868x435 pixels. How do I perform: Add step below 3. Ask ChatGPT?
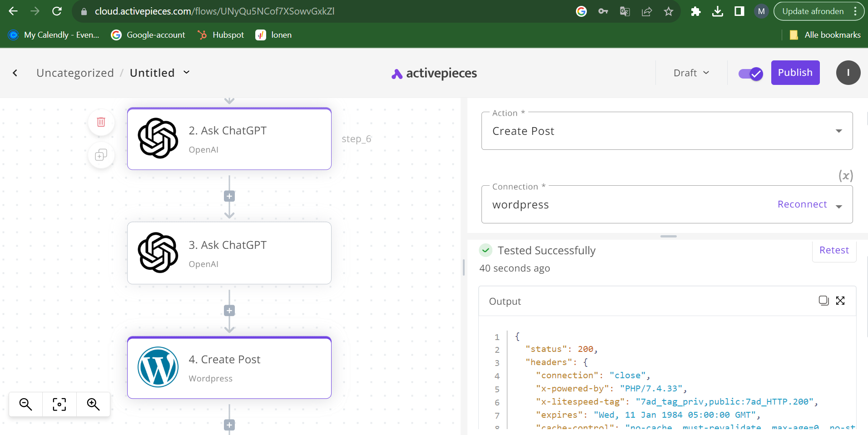[229, 311]
